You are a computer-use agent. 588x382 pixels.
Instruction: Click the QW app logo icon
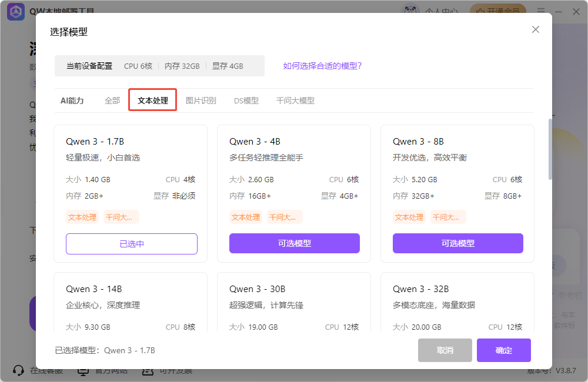coord(16,12)
